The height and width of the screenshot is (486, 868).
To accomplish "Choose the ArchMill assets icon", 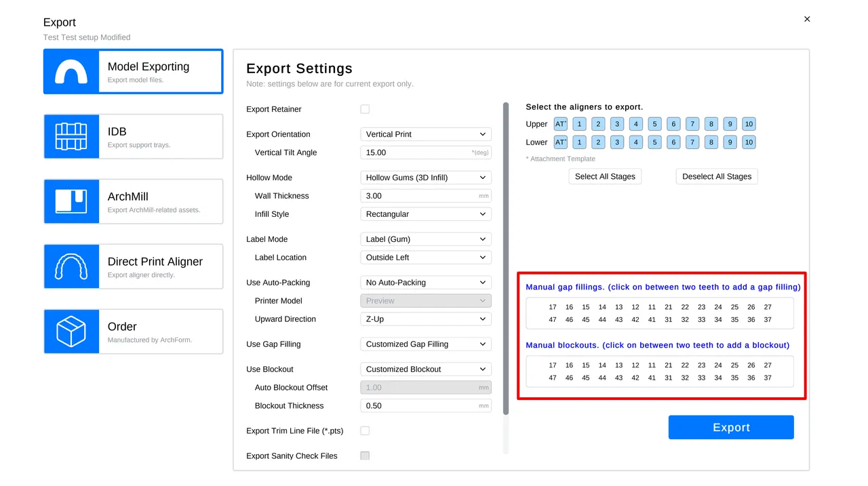I will tap(71, 201).
